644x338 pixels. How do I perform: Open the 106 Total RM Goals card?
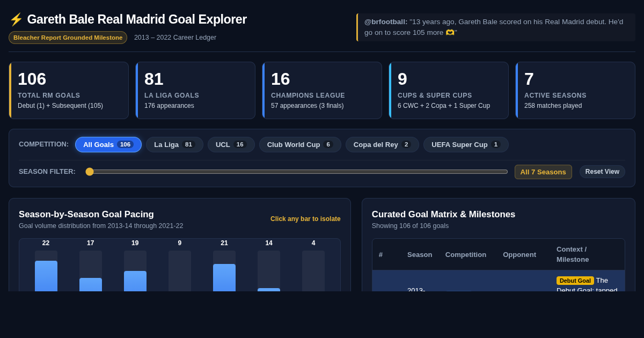[x=69, y=90]
